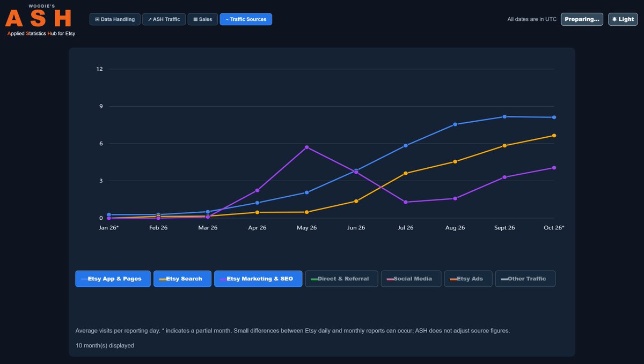Switch to Light theme
Screen dimensions: 644x364
tap(623, 19)
